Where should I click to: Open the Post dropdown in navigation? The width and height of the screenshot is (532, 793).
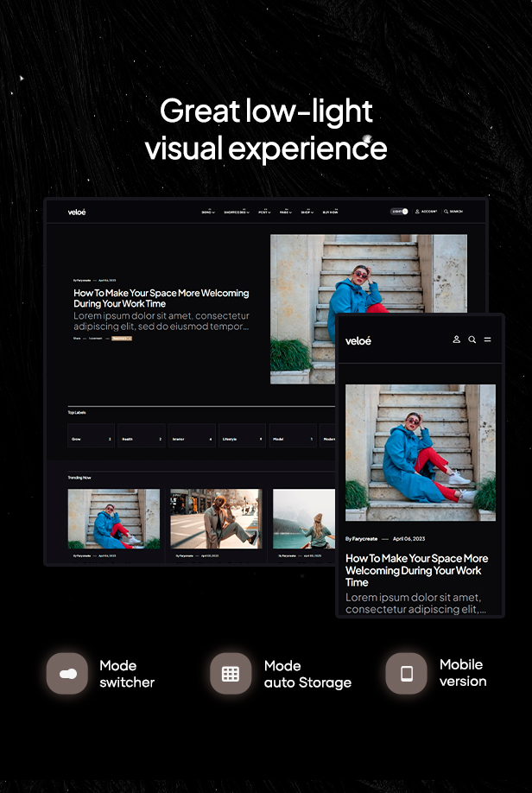tap(264, 212)
